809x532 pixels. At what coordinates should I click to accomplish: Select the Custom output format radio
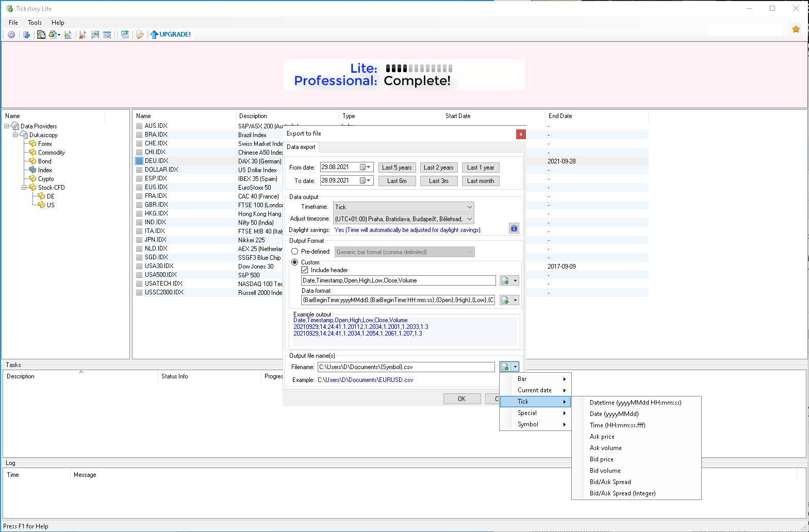click(295, 262)
